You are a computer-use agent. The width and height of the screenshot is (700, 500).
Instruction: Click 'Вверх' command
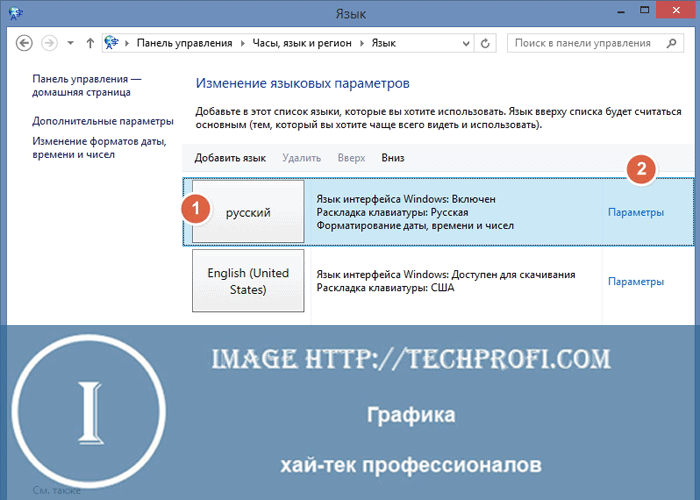pos(351,158)
